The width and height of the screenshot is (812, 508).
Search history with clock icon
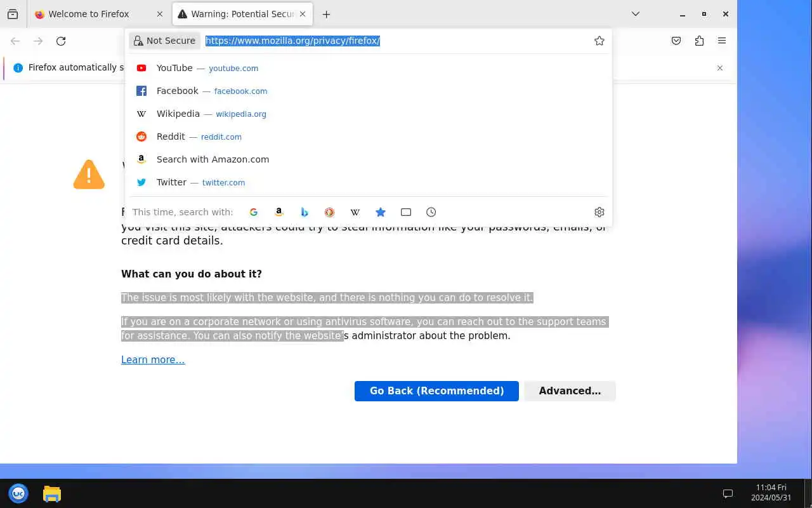(431, 212)
